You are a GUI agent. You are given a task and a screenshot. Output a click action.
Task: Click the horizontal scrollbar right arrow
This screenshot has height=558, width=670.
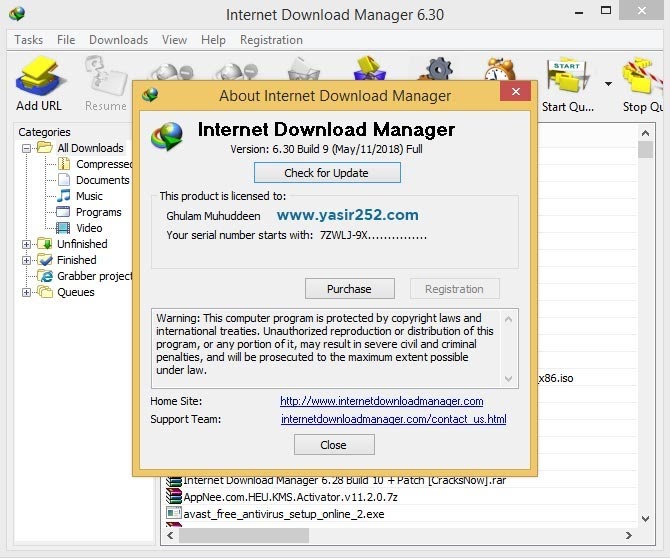pyautogui.click(x=628, y=535)
